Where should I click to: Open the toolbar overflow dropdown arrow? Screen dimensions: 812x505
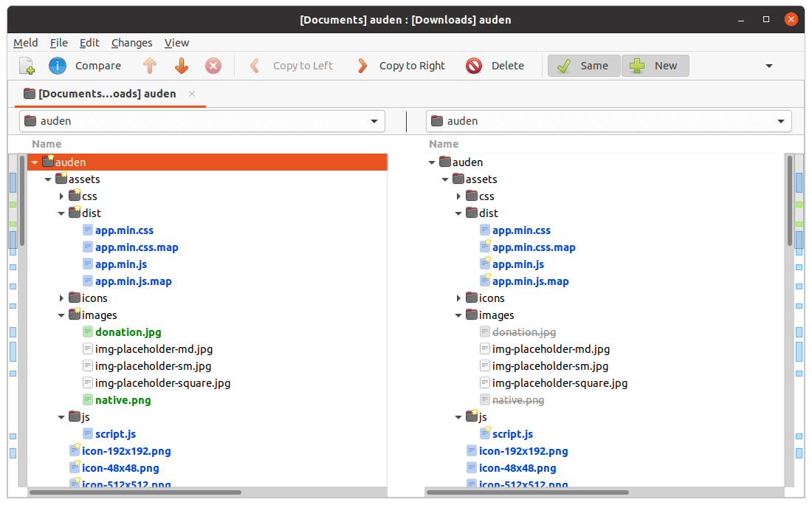(x=768, y=66)
